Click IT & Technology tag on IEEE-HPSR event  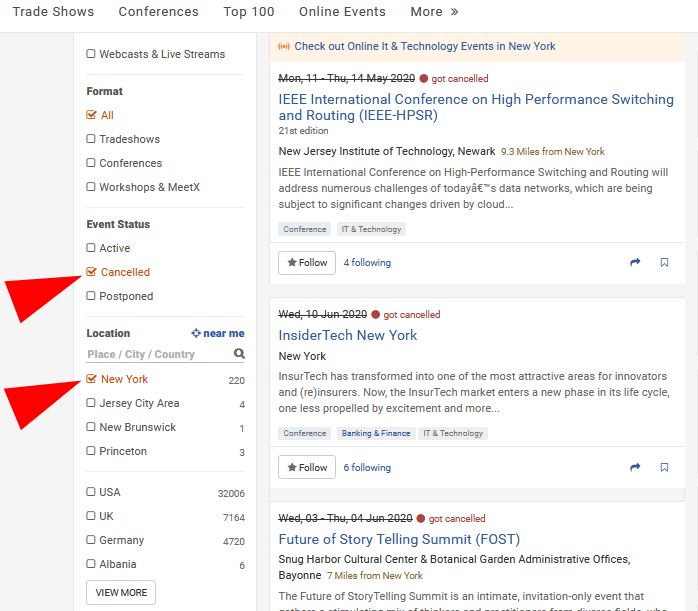coord(371,229)
